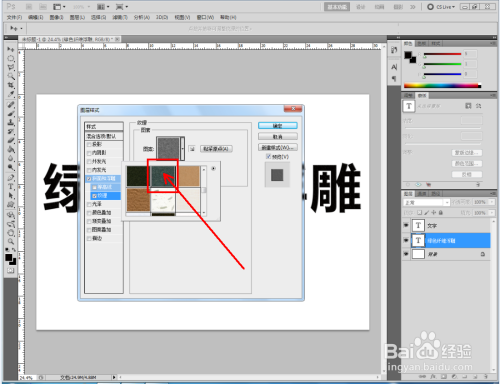Select the 混合选项:默认 blending options row

[104, 136]
